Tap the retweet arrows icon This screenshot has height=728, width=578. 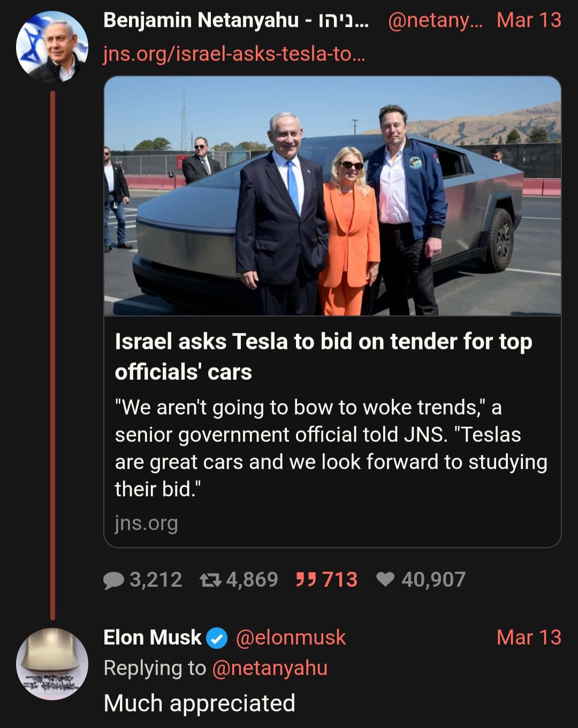210,580
